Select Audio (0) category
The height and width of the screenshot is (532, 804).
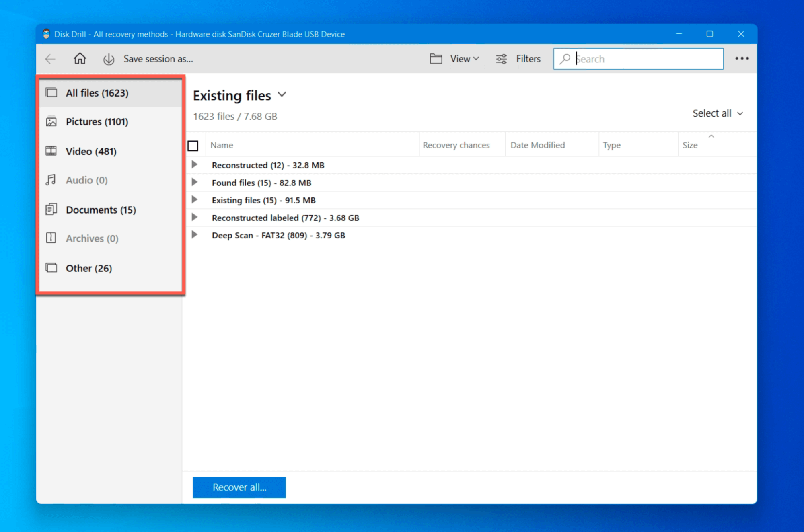111,180
